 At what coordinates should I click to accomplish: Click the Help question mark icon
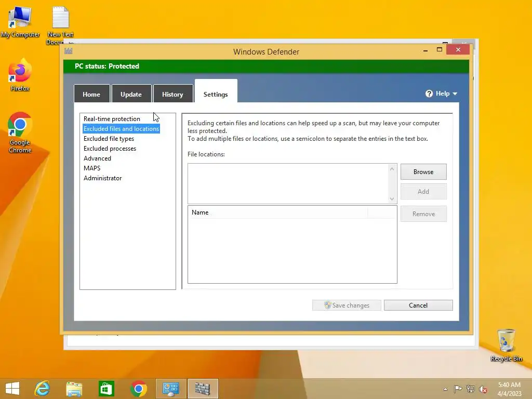pos(429,94)
